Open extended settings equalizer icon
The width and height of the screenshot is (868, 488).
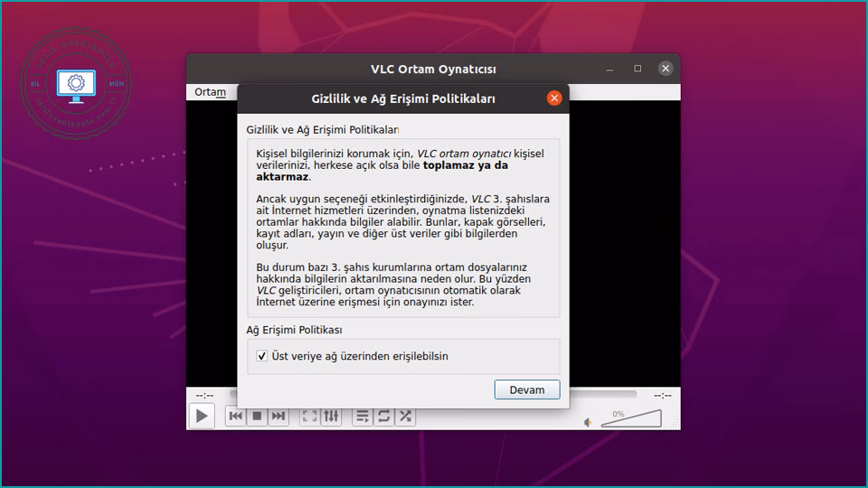coord(331,416)
